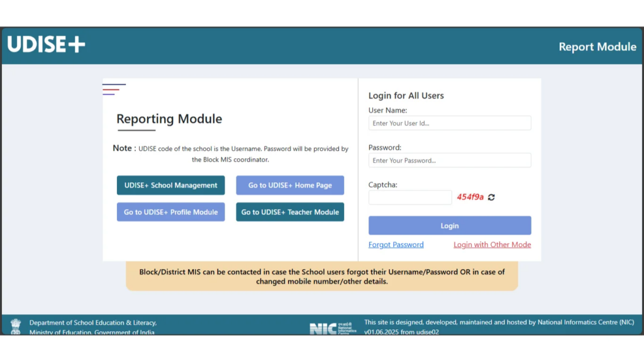Click the Forgot Password link
This screenshot has height=362, width=644.
(x=396, y=244)
